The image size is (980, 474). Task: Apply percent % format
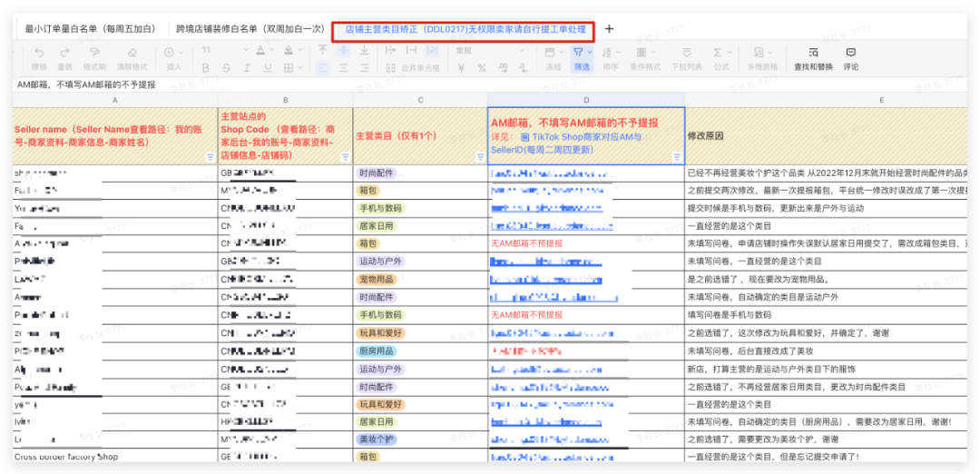[x=482, y=68]
